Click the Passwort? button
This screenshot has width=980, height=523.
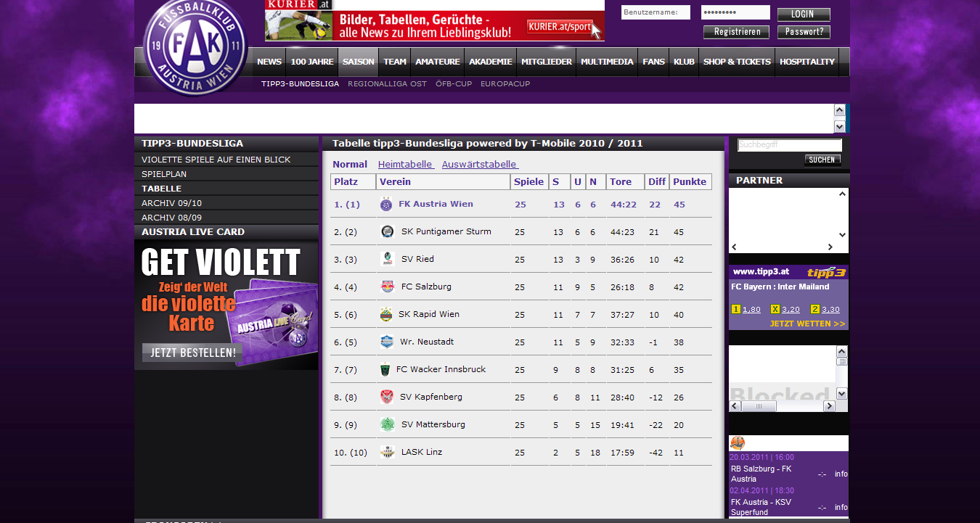click(804, 32)
